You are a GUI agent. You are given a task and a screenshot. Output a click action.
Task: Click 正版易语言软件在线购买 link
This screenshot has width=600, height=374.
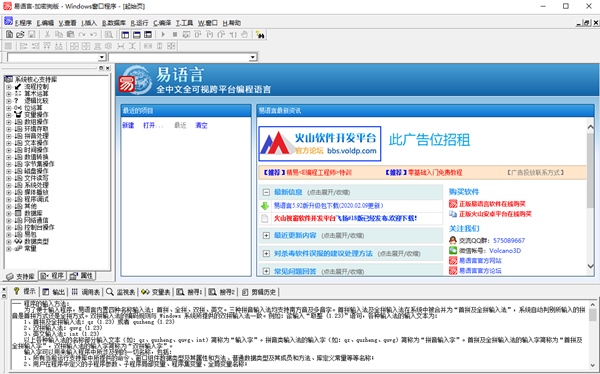point(492,204)
